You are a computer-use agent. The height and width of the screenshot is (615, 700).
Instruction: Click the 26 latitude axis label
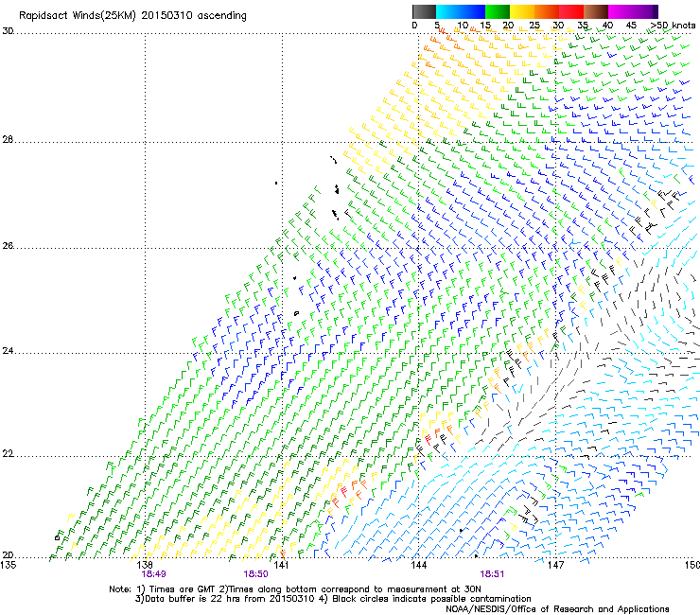8,246
